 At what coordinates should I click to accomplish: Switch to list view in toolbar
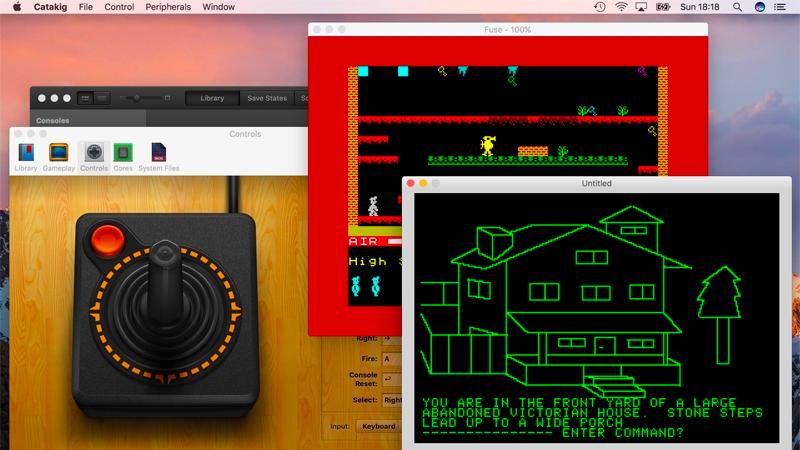click(102, 98)
